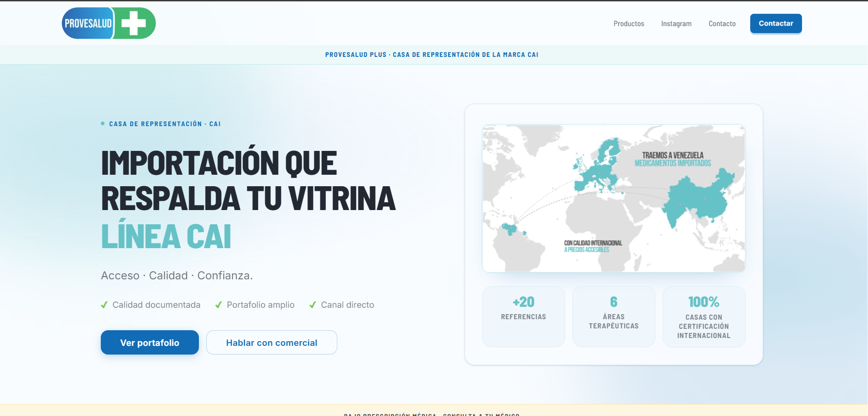Click the "CON CALIDAD INTERNACIONAL" map caption
This screenshot has height=416, width=868.
593,243
